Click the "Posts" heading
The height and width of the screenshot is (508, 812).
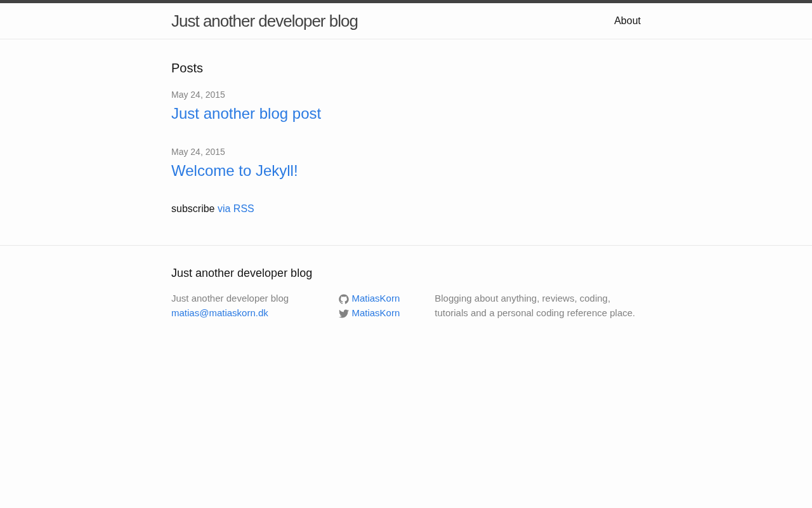[187, 68]
